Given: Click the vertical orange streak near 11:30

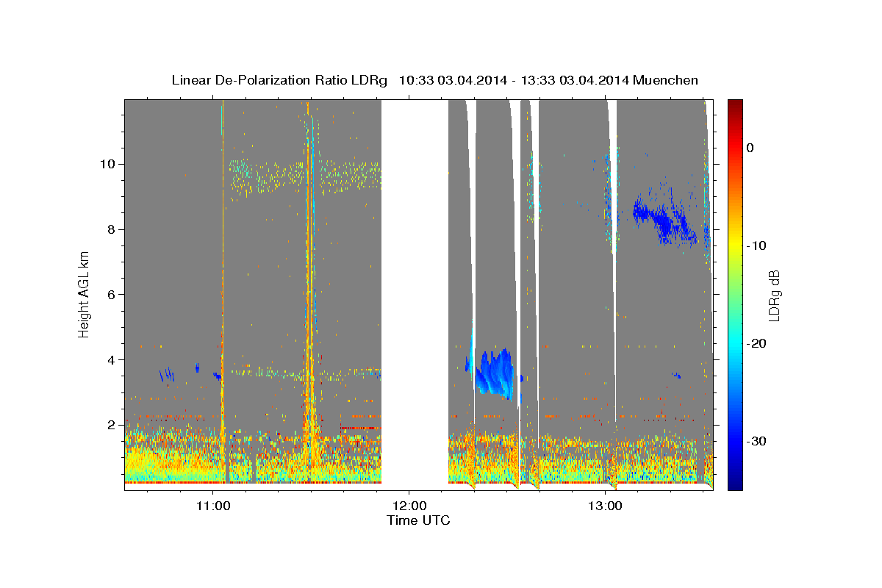Looking at the screenshot, I should point(309,294).
